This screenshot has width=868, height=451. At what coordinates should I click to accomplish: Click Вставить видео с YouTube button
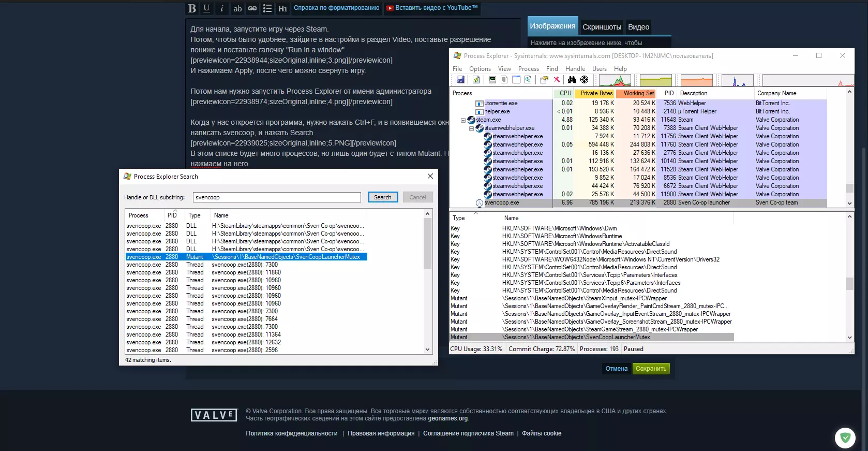click(x=432, y=8)
